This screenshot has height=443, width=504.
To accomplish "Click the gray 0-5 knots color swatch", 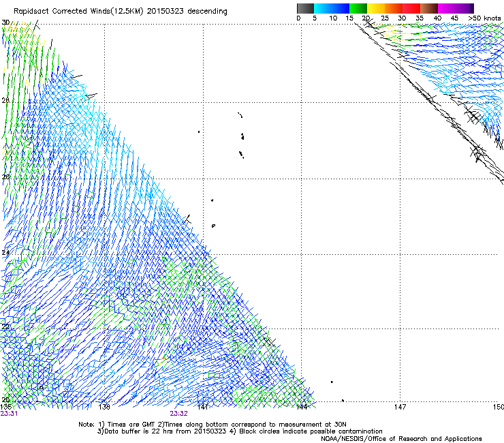I will 305,8.
